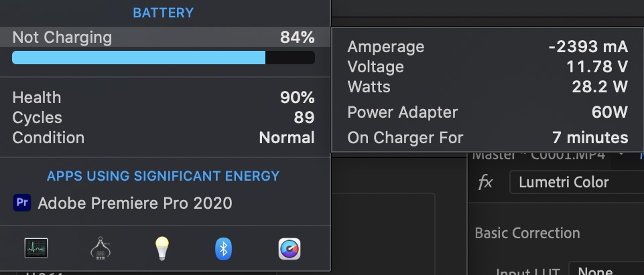Click the light bulb icon
The image size is (644, 275).
coord(161,249)
